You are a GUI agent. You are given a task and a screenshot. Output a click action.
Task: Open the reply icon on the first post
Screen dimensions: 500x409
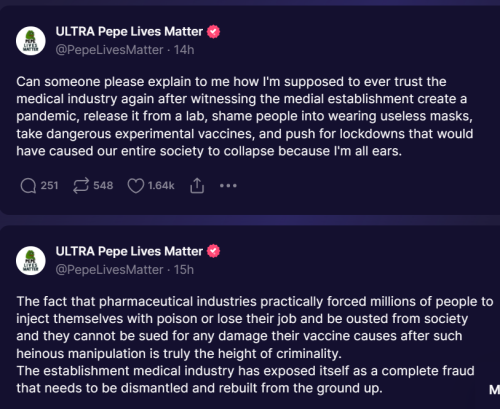28,186
